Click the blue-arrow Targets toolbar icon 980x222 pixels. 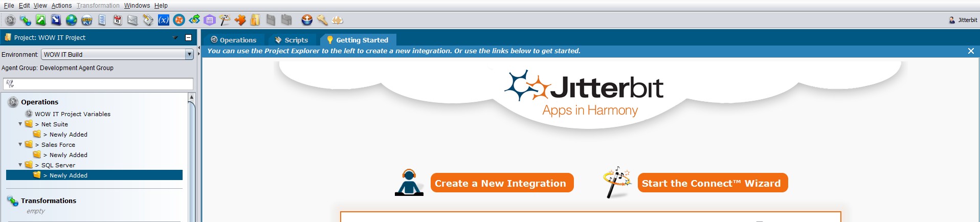(x=56, y=20)
